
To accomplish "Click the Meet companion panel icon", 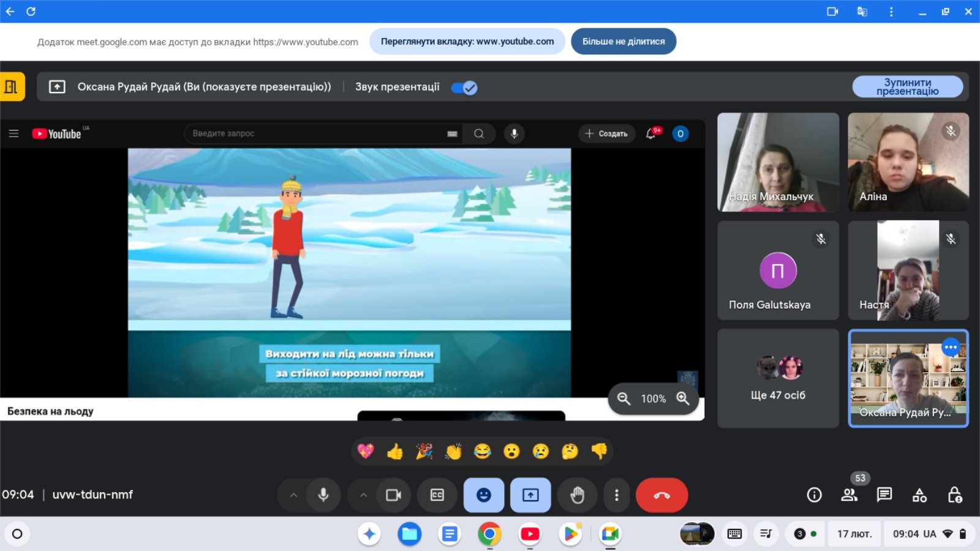I will pos(12,86).
